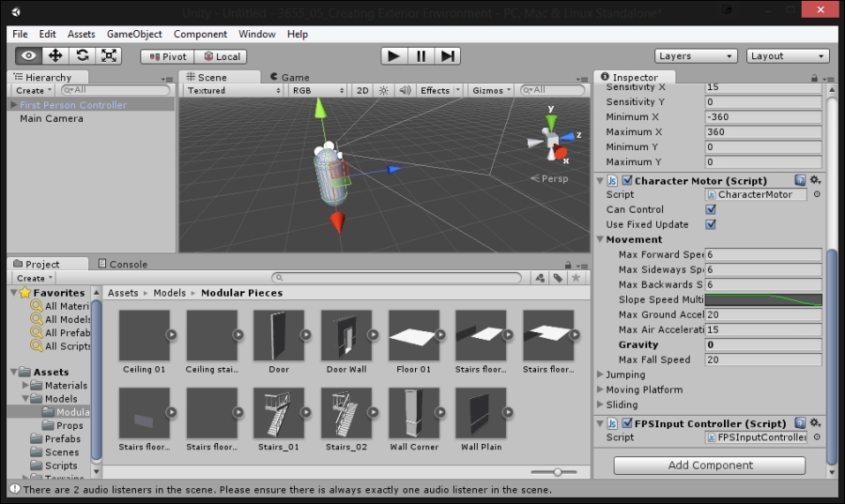845x504 pixels.
Task: Click Assets in the breadcrumb path
Action: 123,293
